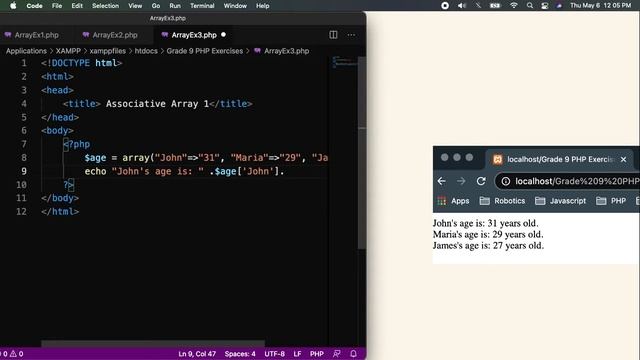The height and width of the screenshot is (360, 640).
Task: Click the date and time in menu bar
Action: (600, 6)
